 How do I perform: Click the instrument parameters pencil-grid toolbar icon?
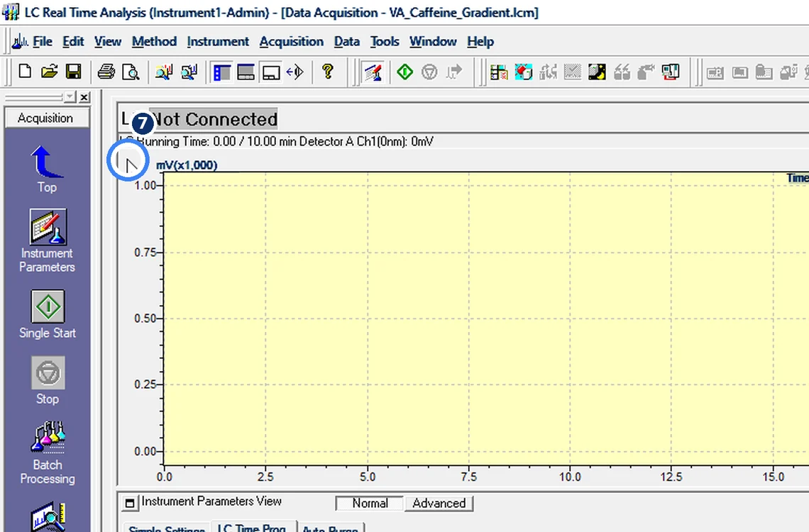[373, 72]
